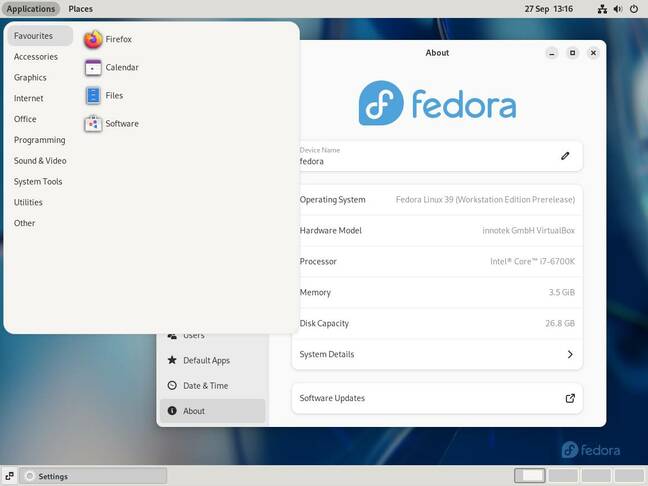Screen dimensions: 648x486
Task: Select the Accessories category
Action: 40,57
